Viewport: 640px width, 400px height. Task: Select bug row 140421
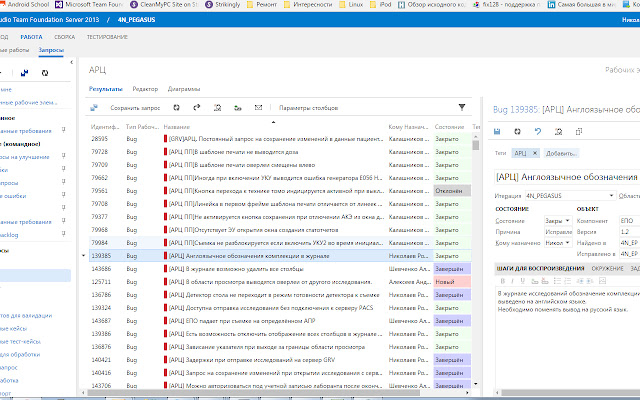280,360
